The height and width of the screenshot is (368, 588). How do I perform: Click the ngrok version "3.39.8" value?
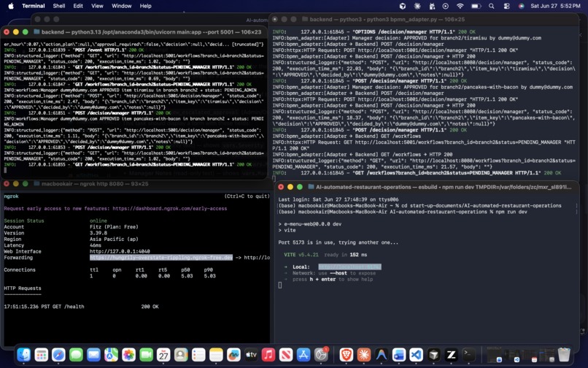(x=98, y=233)
